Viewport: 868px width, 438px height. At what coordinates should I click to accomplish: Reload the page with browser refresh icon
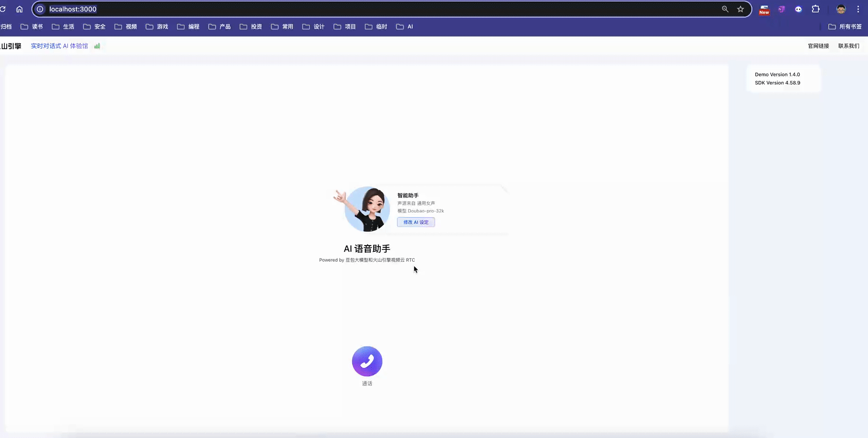pos(2,9)
